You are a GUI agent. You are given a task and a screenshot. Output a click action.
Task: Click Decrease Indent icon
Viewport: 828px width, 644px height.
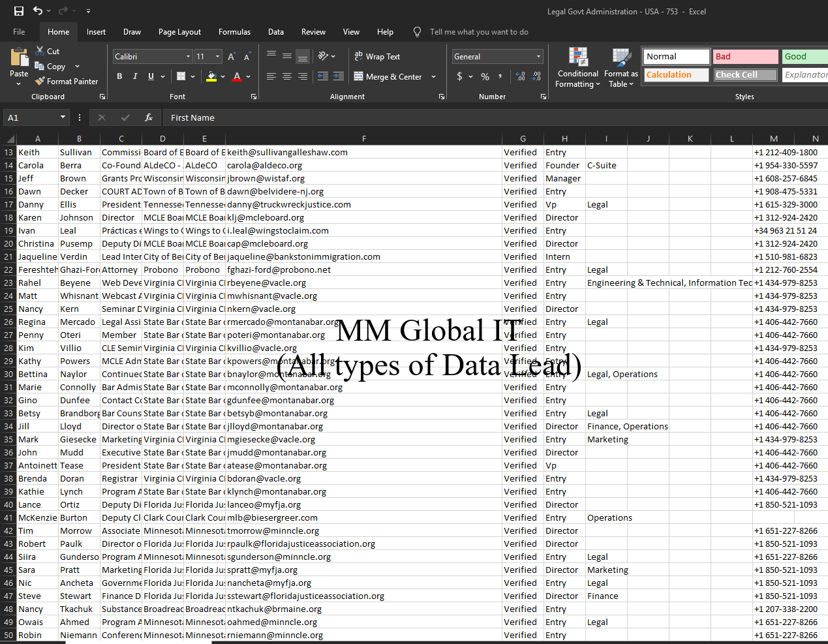pos(323,76)
